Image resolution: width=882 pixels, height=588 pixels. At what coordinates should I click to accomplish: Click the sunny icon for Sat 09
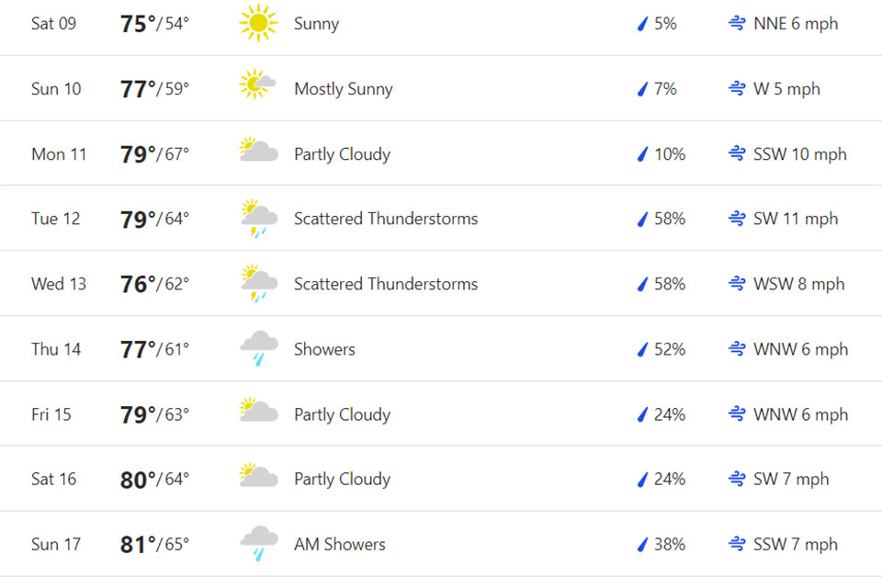(258, 23)
